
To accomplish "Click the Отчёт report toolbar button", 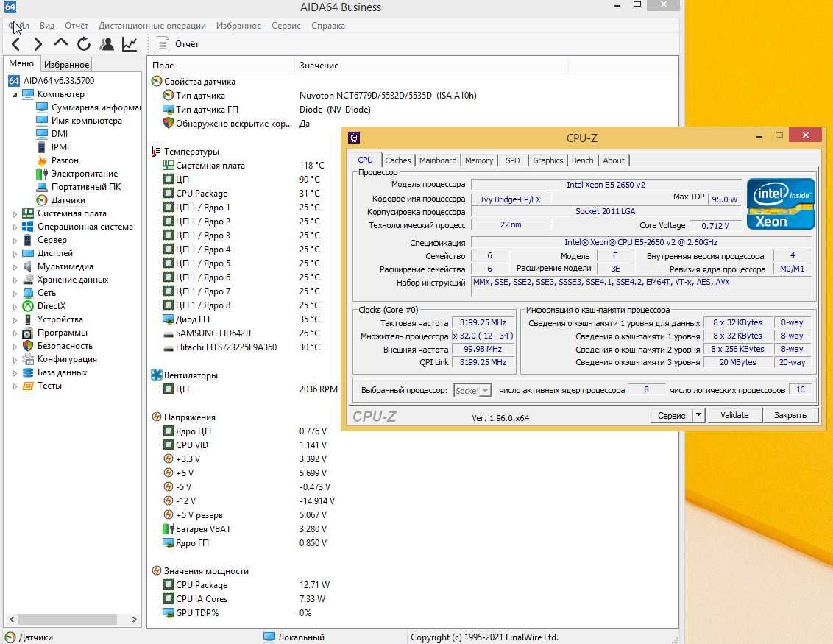I will pyautogui.click(x=177, y=44).
